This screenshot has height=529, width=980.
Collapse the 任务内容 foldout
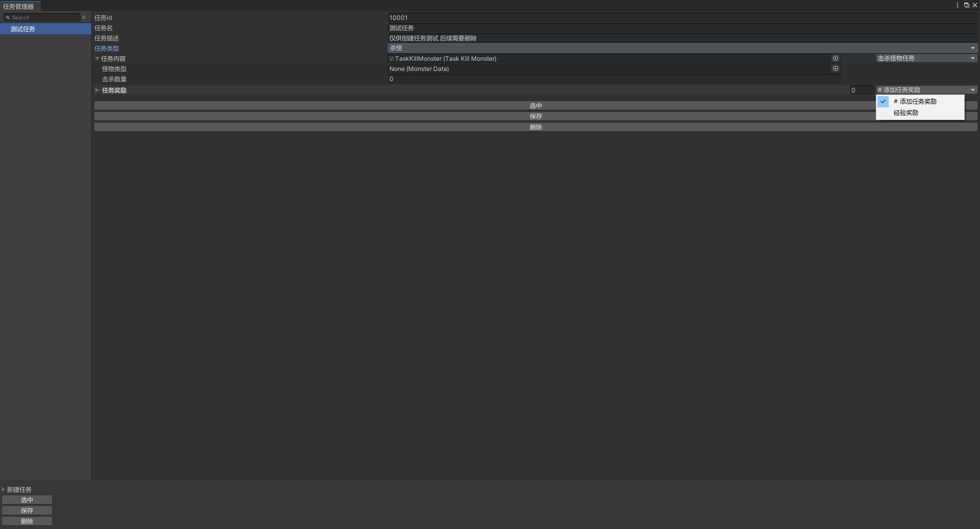[97, 59]
